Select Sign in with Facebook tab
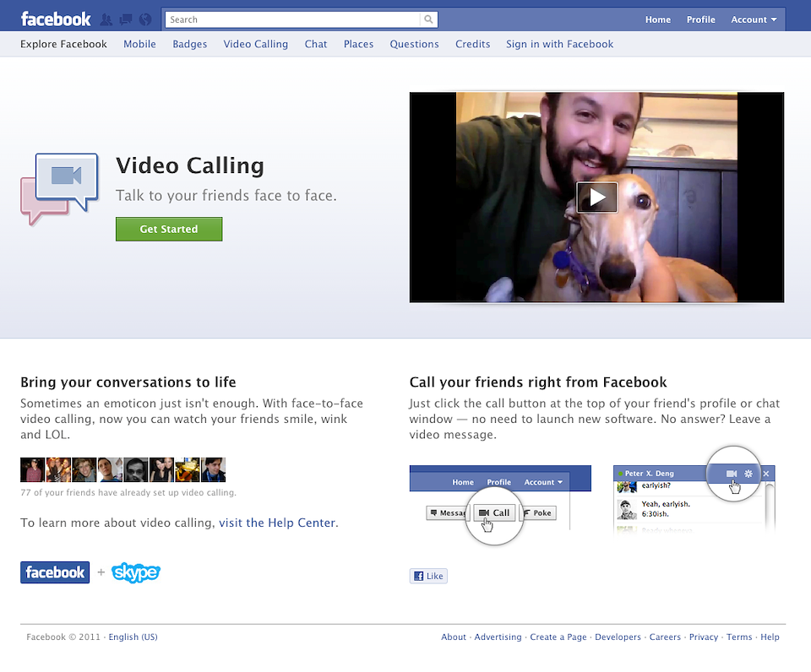Image resolution: width=811 pixels, height=672 pixels. point(559,44)
